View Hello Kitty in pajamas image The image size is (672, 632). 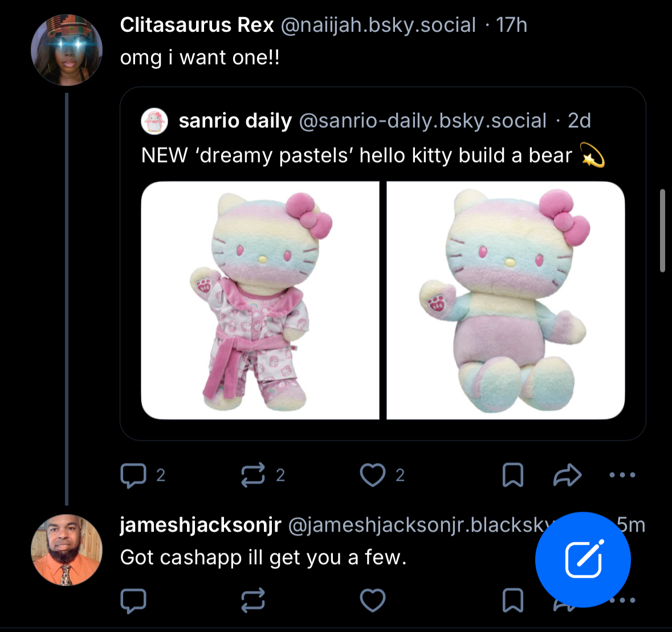coord(260,300)
